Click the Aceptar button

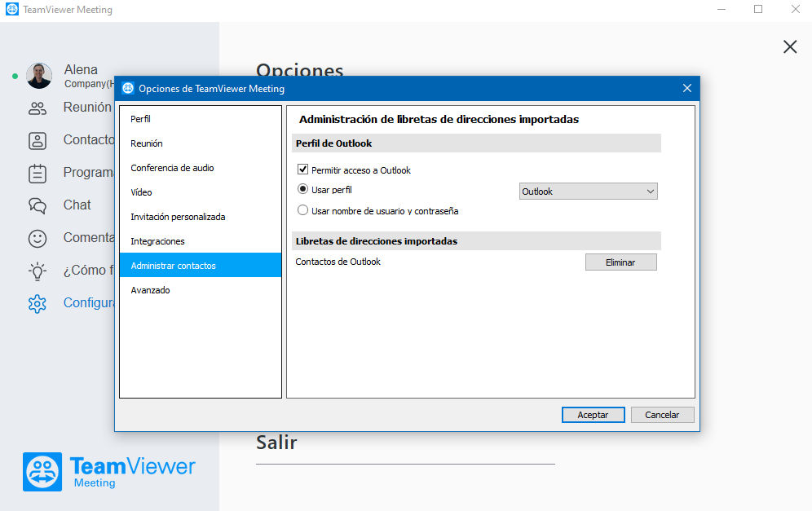tap(593, 415)
